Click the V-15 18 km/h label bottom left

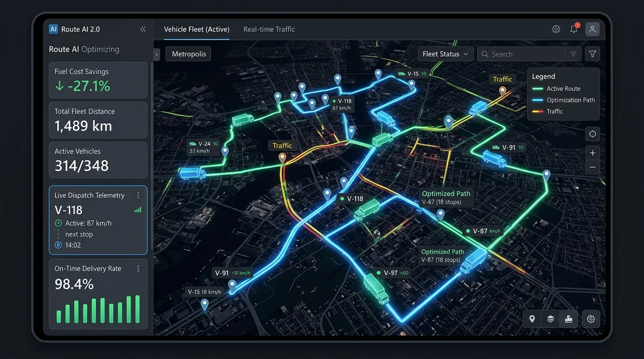click(x=204, y=292)
